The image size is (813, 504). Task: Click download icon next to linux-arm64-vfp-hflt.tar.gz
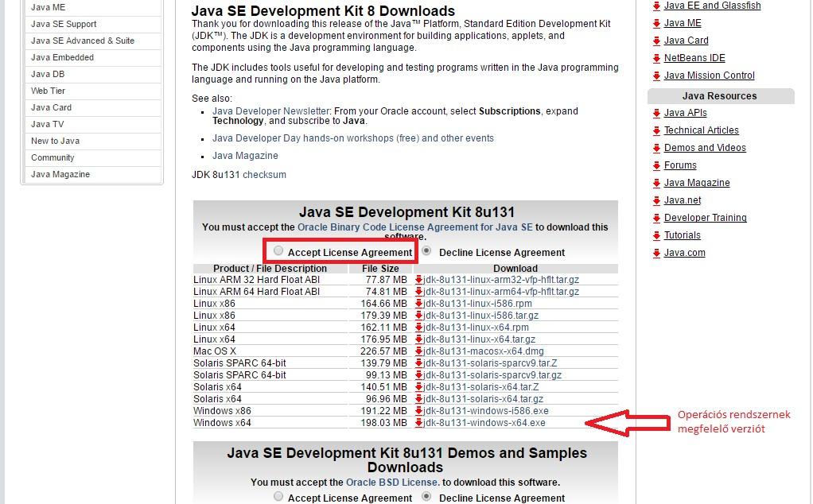pos(418,292)
